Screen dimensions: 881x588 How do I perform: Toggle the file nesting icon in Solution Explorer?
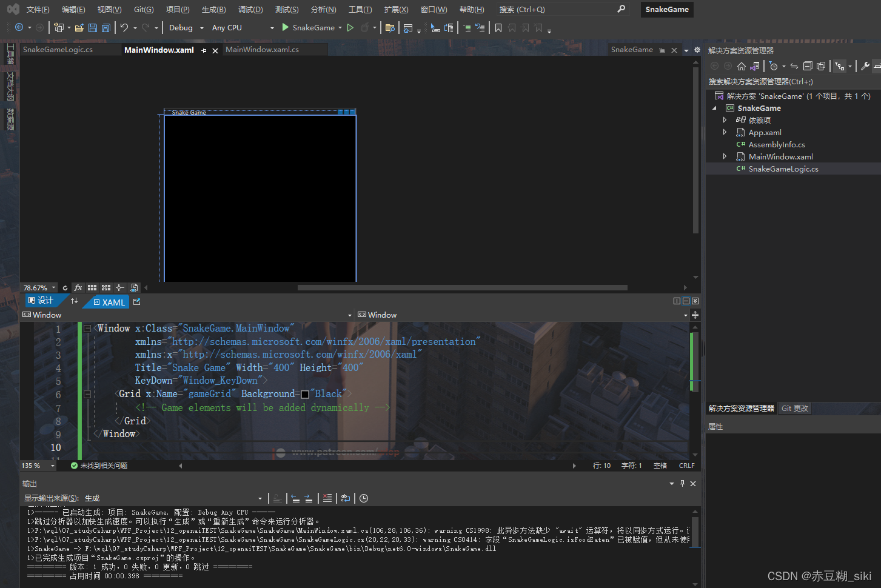(x=840, y=66)
